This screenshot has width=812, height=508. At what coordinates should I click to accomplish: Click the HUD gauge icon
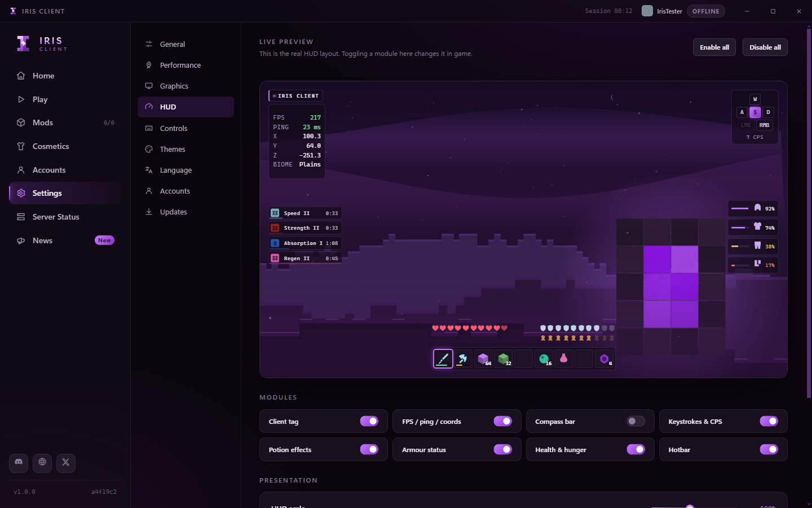(149, 107)
